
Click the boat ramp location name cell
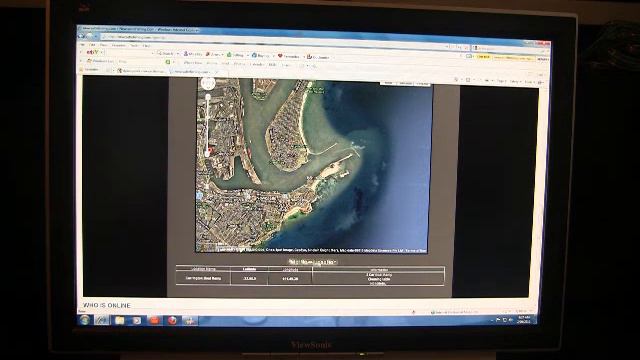pos(203,278)
